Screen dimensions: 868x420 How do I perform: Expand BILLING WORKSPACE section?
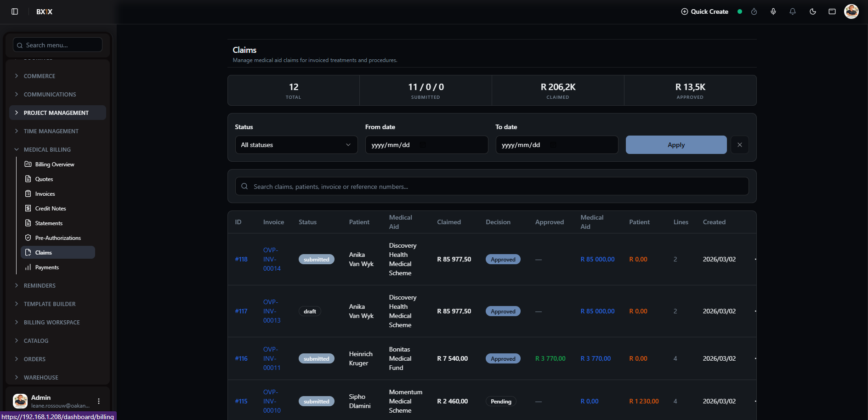coord(57,322)
